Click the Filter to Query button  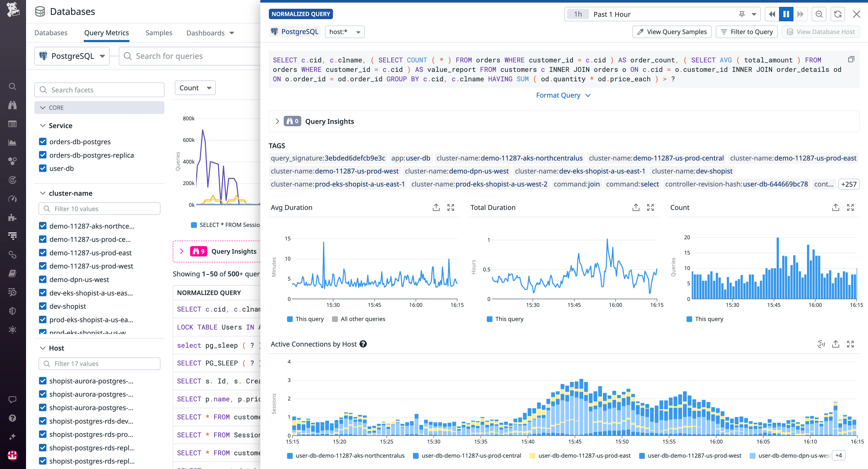click(746, 32)
